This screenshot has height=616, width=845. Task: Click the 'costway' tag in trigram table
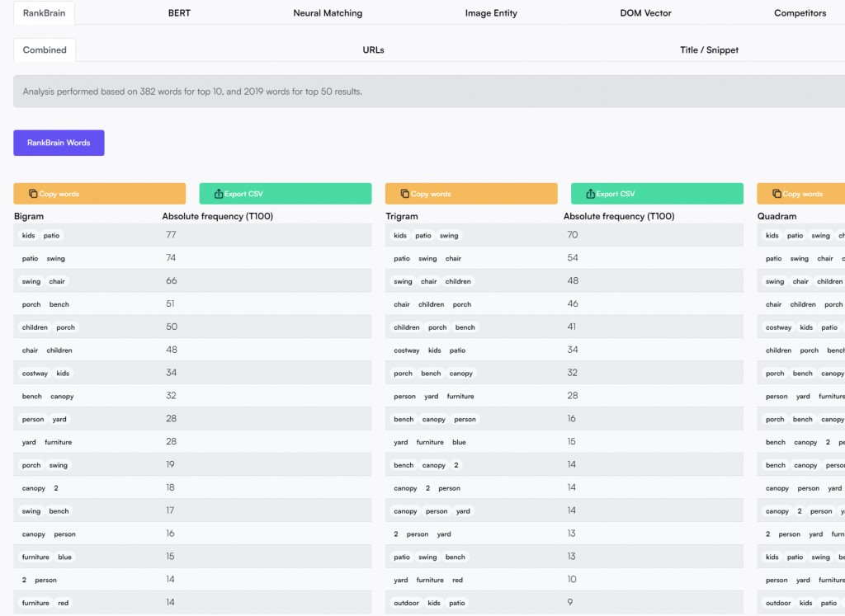click(x=407, y=350)
